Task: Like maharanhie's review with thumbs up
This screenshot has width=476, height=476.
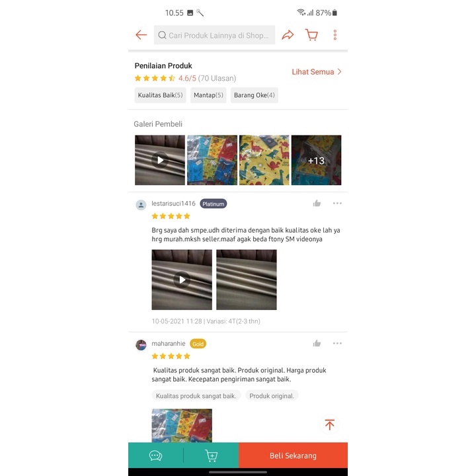Action: tap(317, 343)
